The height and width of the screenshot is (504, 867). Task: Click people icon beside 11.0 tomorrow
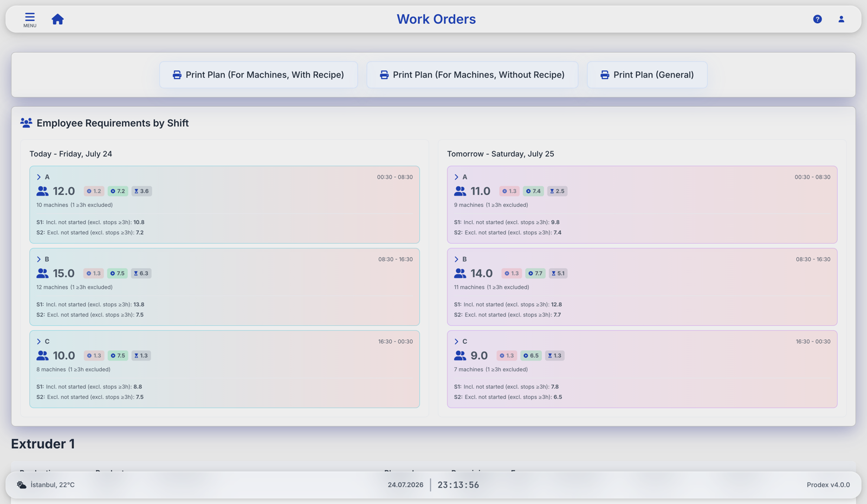point(460,191)
